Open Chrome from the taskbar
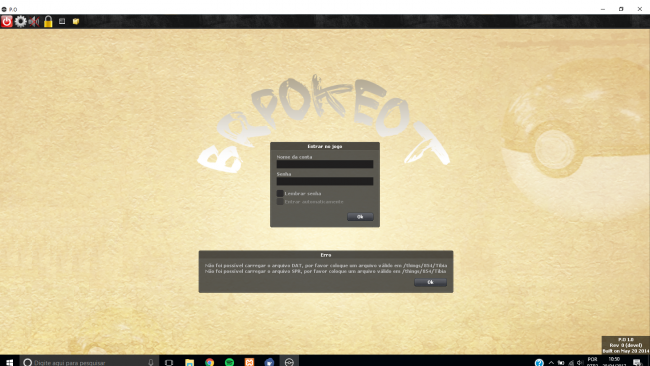 [210, 362]
